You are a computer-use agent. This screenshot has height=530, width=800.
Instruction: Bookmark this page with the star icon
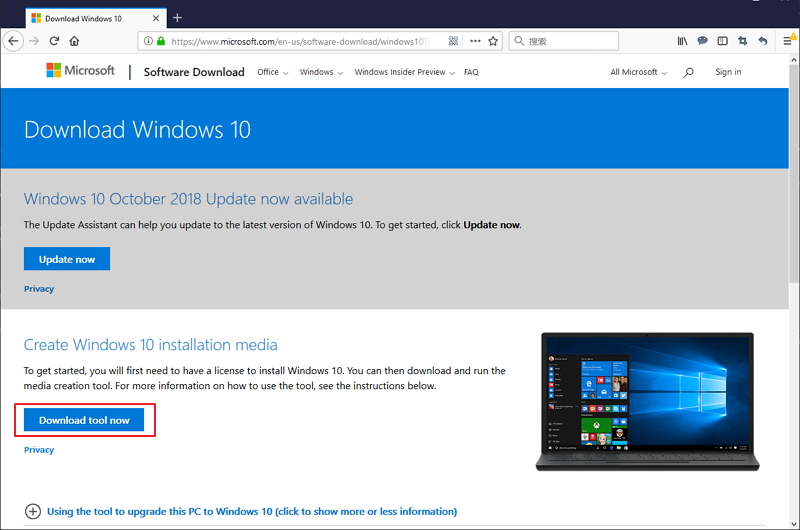(493, 41)
